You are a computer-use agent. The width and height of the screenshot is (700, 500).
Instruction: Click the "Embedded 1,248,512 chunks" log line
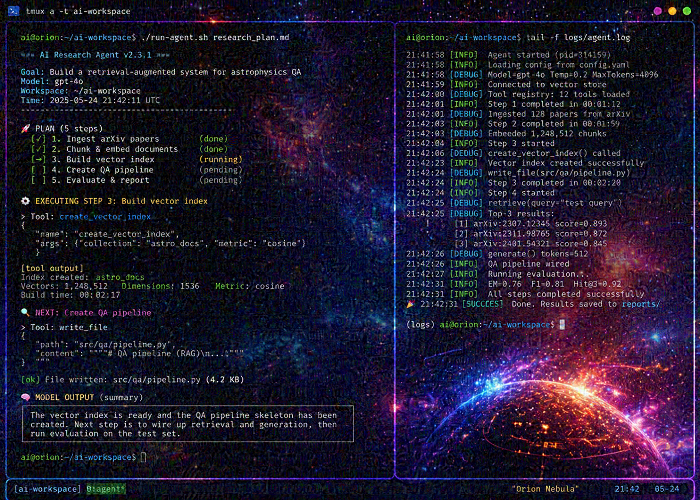(506, 133)
